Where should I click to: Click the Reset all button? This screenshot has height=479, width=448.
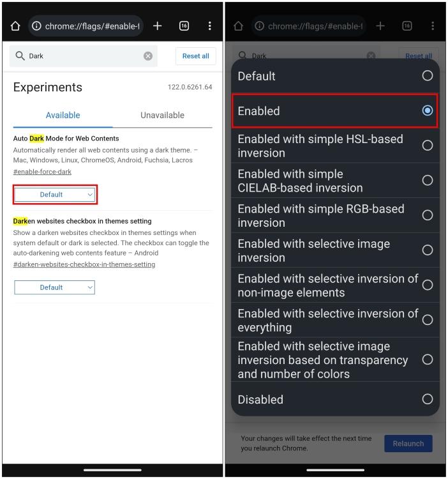click(196, 56)
